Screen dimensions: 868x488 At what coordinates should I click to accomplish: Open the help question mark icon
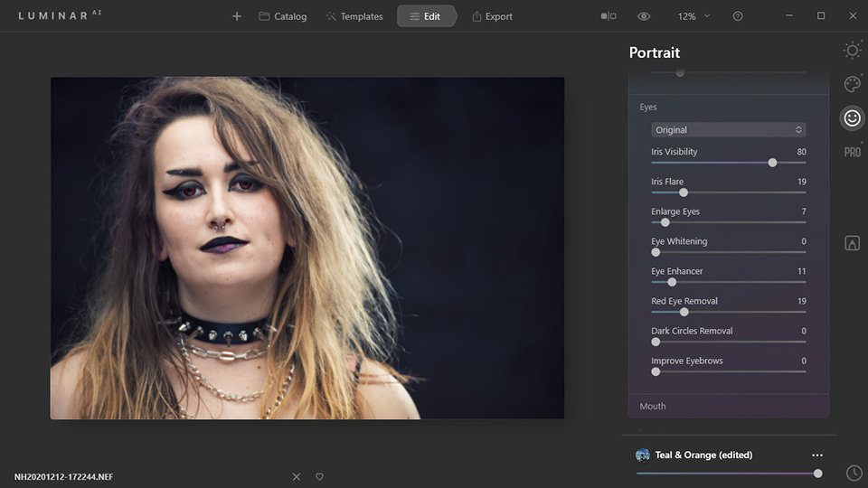click(738, 16)
